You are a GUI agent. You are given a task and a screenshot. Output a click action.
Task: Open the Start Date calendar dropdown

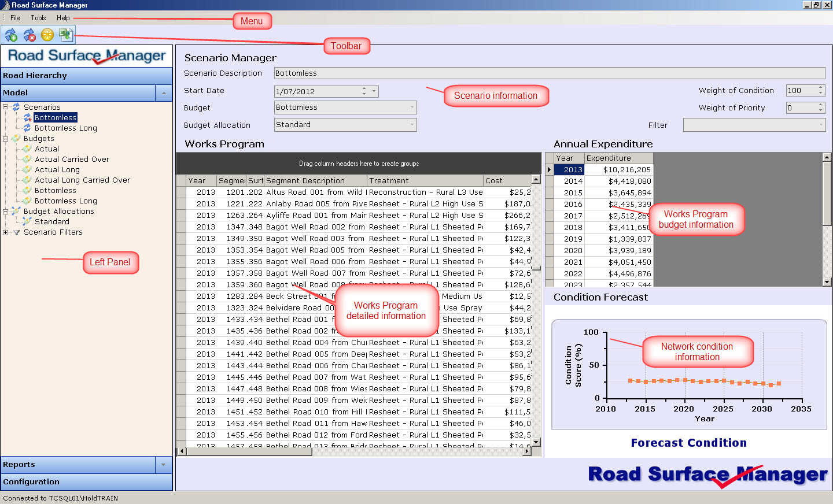pyautogui.click(x=374, y=91)
